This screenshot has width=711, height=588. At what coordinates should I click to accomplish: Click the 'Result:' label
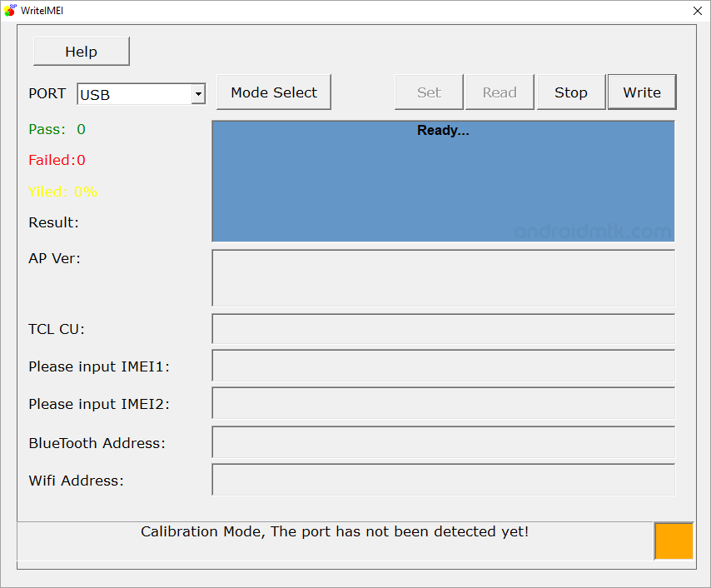pos(53,222)
